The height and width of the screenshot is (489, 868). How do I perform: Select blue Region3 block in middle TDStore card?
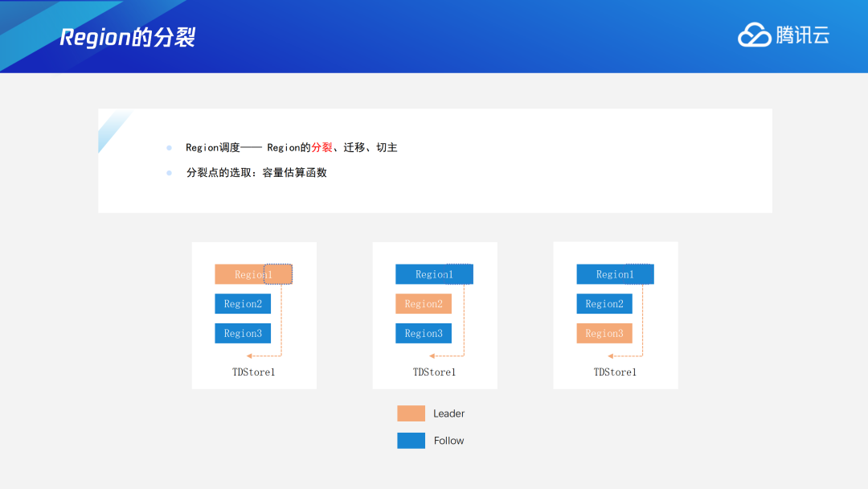click(424, 334)
